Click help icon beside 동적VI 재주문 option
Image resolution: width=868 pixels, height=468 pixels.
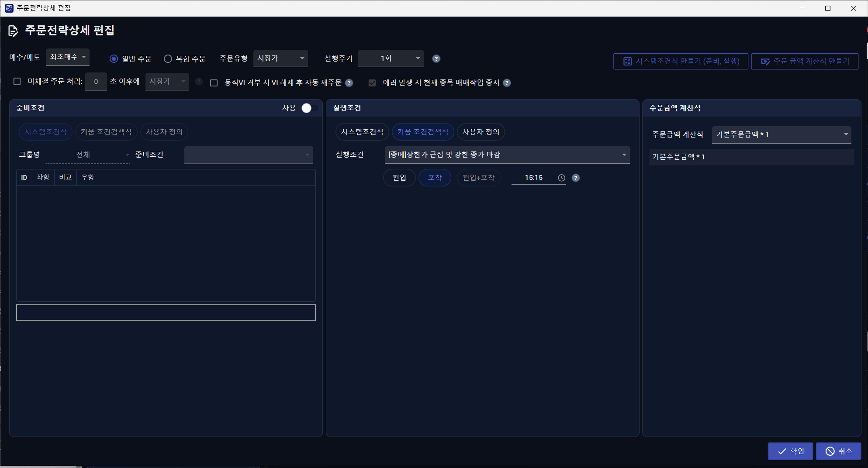click(x=349, y=83)
